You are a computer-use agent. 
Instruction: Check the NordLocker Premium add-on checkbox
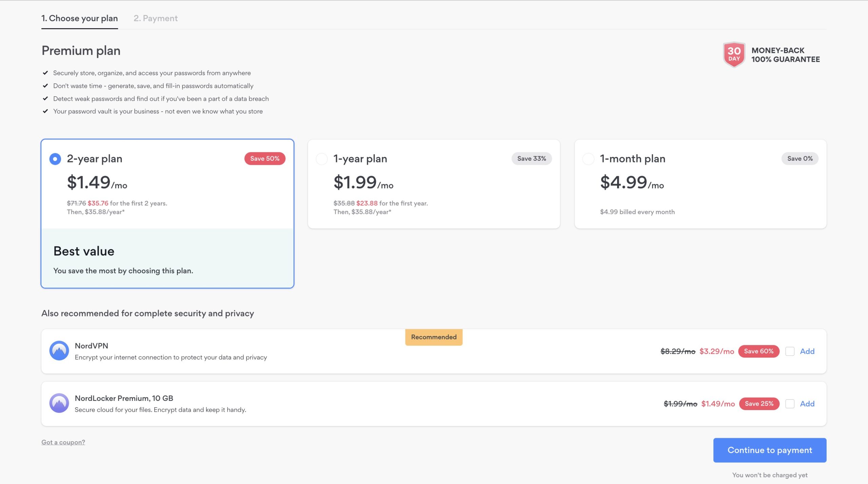pyautogui.click(x=790, y=404)
